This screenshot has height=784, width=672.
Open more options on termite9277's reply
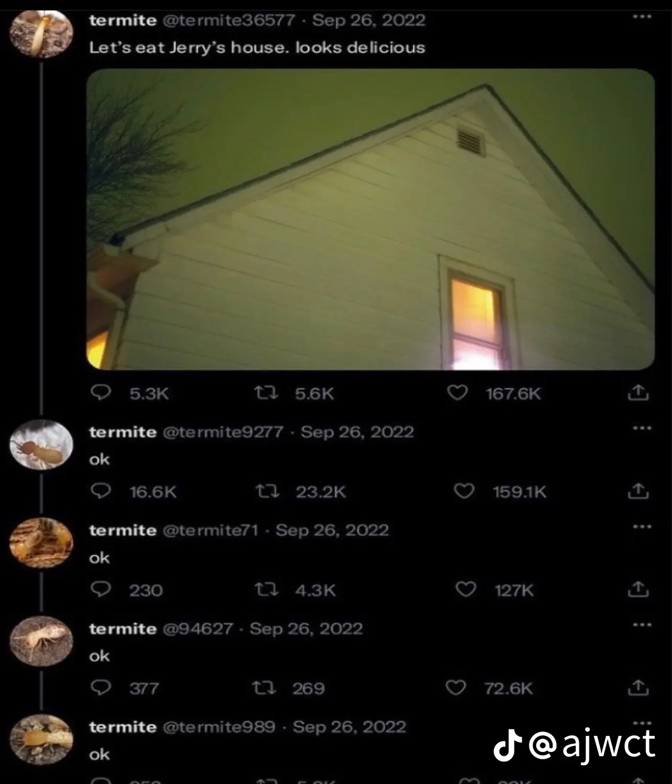[x=642, y=428]
